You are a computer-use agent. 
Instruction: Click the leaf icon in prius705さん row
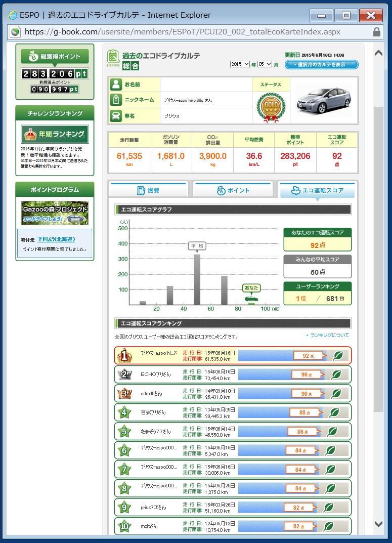(328, 508)
